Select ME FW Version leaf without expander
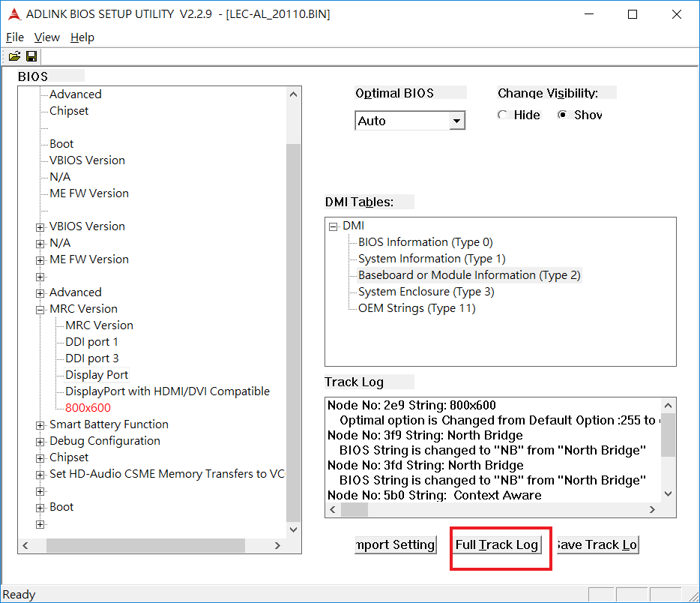 coord(89,193)
